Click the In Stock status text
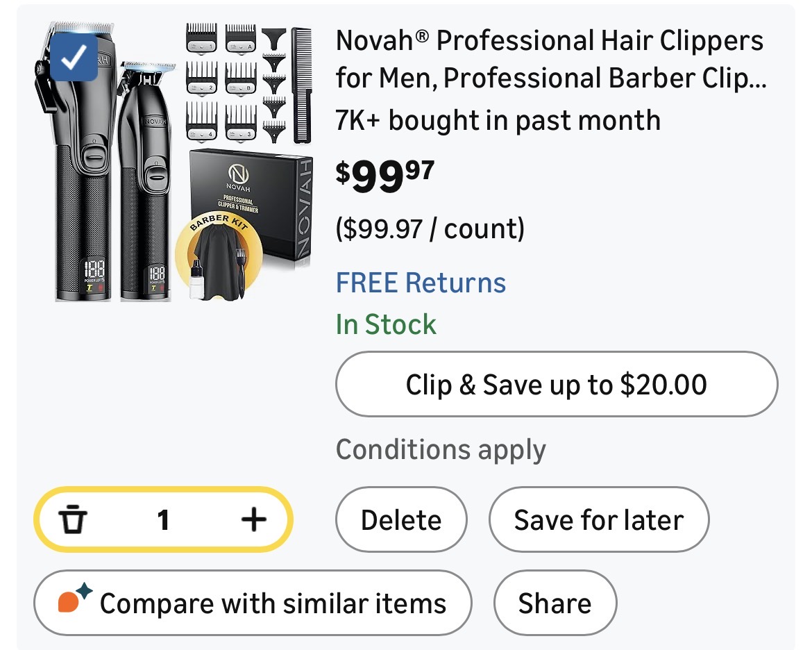The image size is (812, 650). pyautogui.click(x=386, y=324)
